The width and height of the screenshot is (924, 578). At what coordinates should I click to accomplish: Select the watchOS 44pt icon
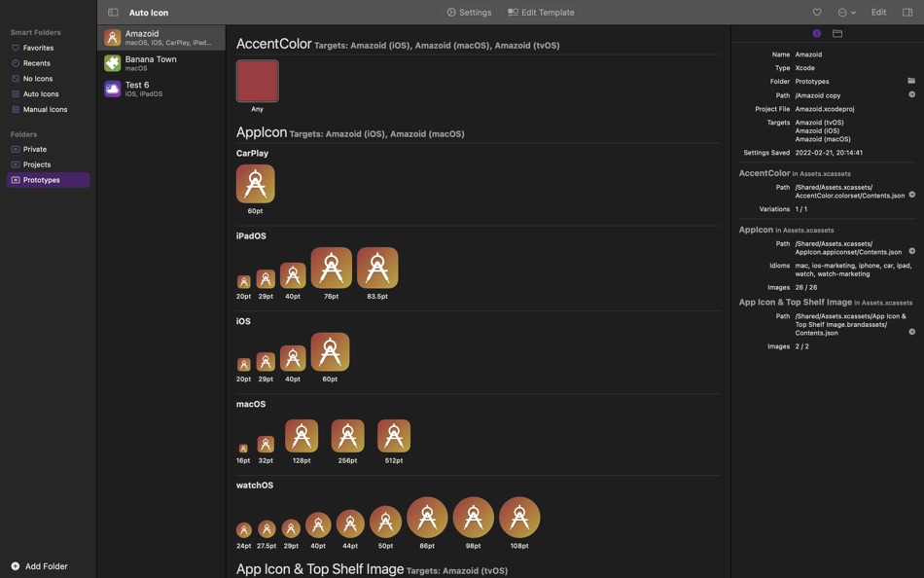pos(350,524)
